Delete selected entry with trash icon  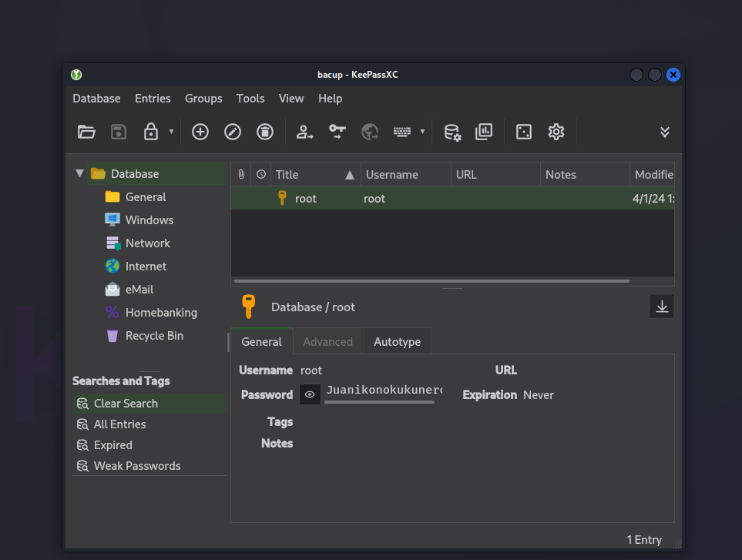[265, 132]
